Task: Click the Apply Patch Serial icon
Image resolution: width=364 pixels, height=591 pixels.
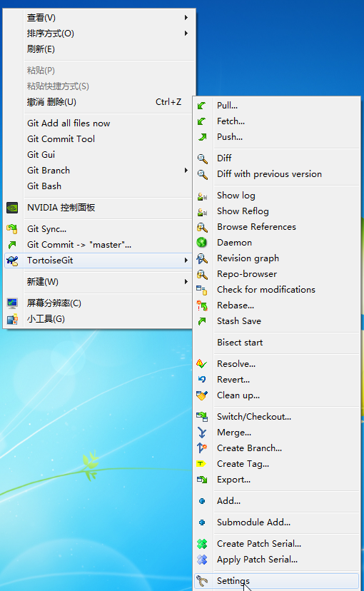Action: tap(202, 560)
